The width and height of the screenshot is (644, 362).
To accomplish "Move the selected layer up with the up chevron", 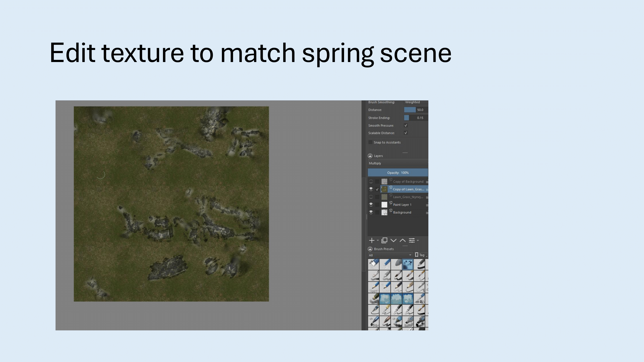I will pyautogui.click(x=403, y=240).
